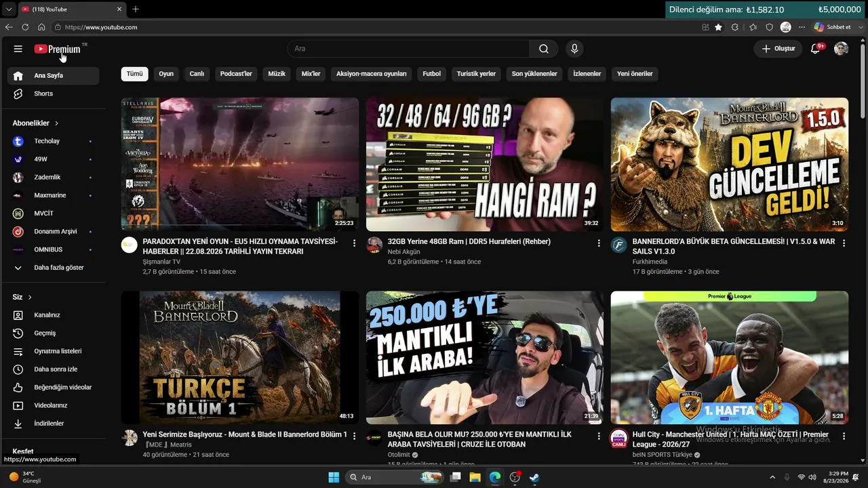Open options for the BAŞINA BELA OLUR MU video
The height and width of the screenshot is (488, 868).
coord(599,436)
